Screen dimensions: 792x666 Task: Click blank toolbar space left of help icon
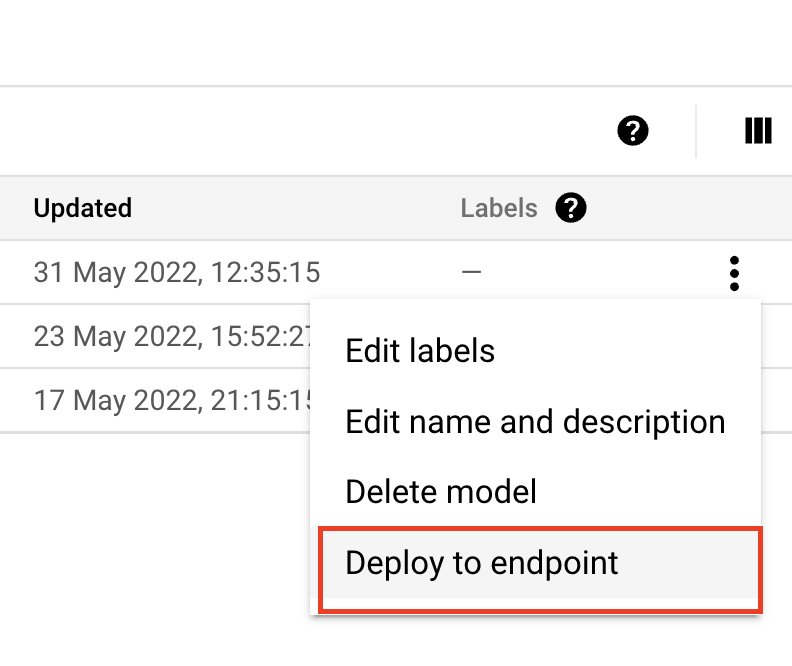pos(300,131)
